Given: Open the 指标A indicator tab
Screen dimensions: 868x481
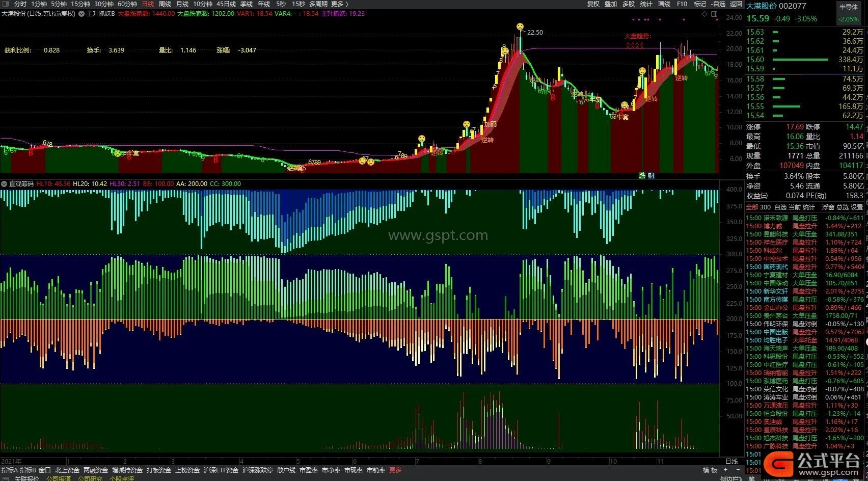Looking at the screenshot, I should click(9, 470).
